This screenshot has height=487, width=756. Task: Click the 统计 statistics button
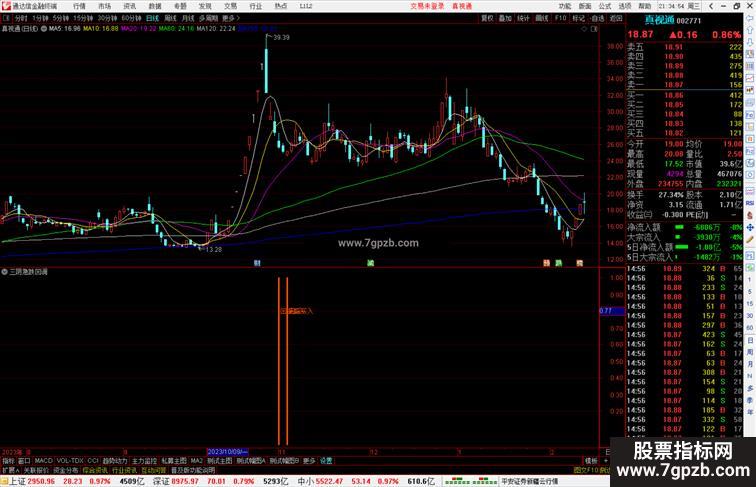523,18
